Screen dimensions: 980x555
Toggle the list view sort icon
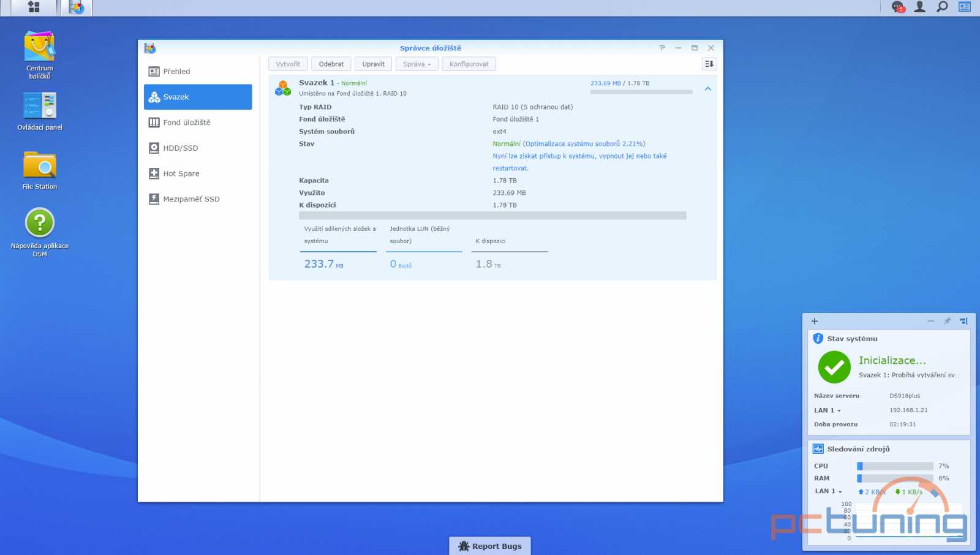tap(709, 64)
